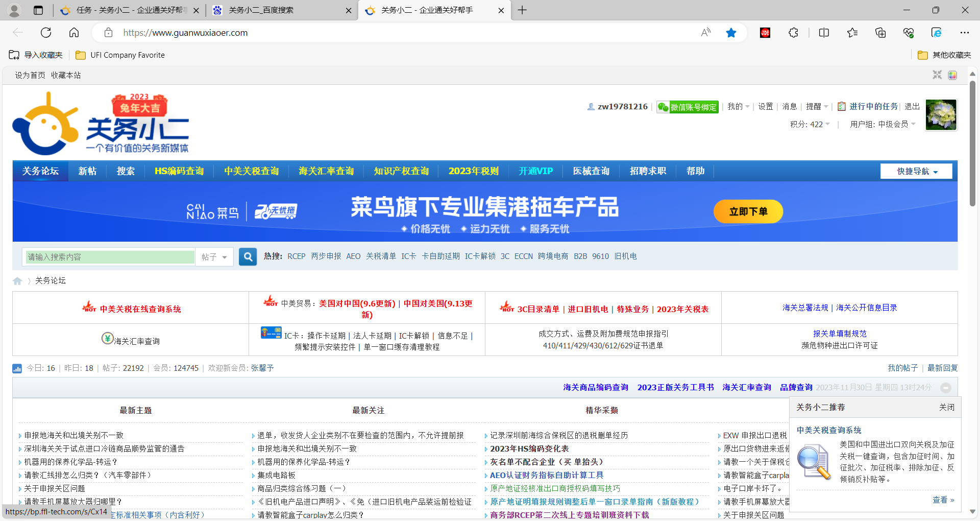
Task: Click the WeChat account binding button
Action: pos(688,107)
